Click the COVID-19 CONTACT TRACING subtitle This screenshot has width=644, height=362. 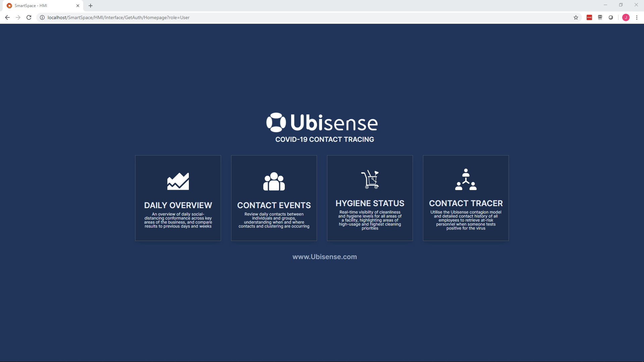pyautogui.click(x=325, y=139)
